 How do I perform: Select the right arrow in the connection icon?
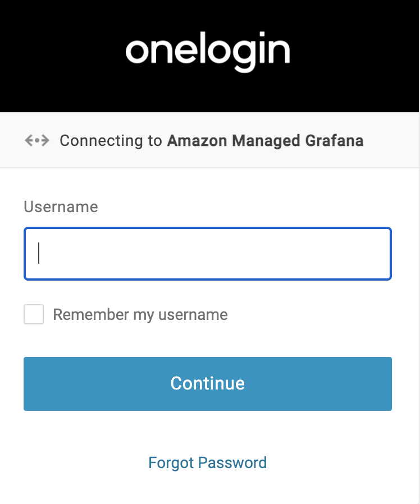(45, 140)
